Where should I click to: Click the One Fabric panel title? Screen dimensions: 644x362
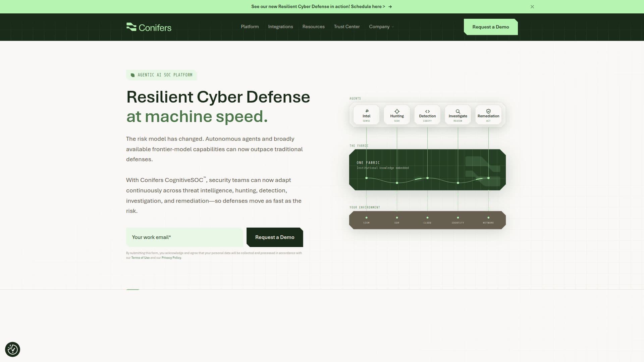coord(368,163)
